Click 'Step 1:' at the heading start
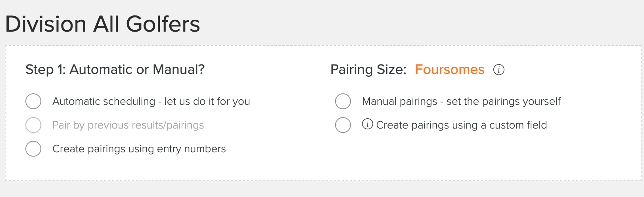Screen dimensions: 644x197 [x=45, y=70]
